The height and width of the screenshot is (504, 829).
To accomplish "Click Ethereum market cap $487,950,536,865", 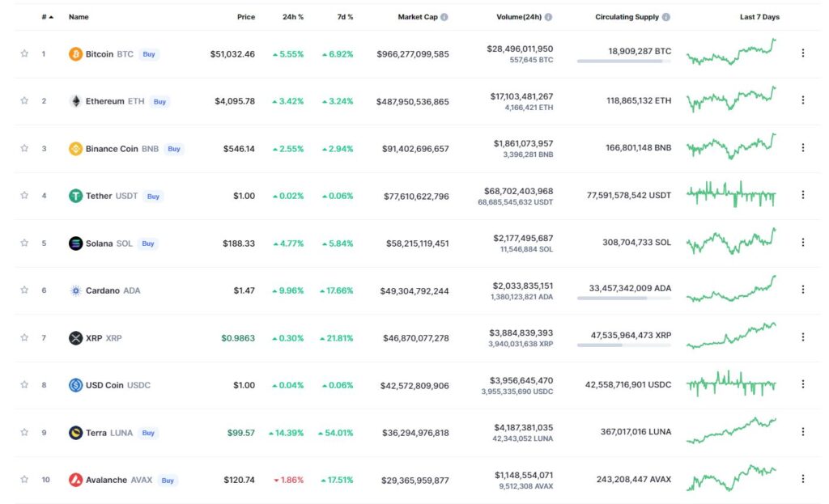I will coord(412,101).
